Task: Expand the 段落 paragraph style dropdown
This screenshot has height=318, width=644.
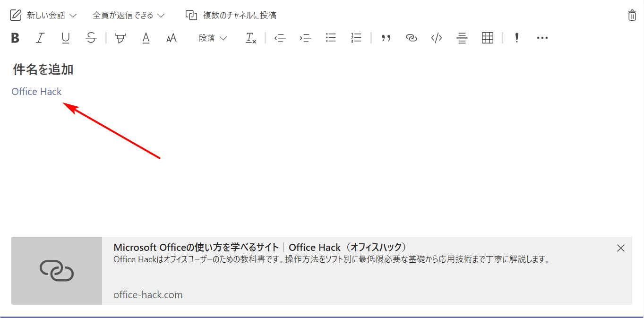Action: [213, 38]
